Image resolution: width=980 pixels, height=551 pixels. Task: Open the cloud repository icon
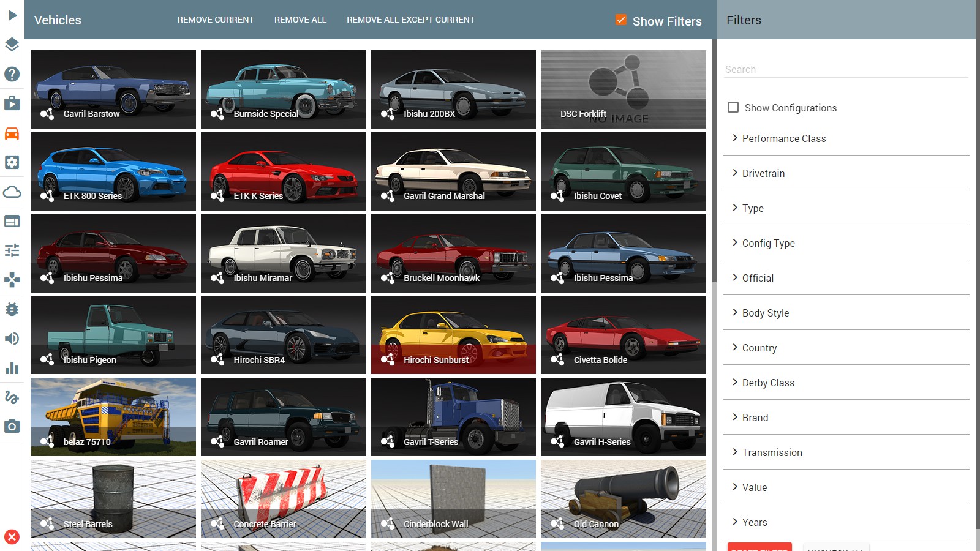pos(12,192)
